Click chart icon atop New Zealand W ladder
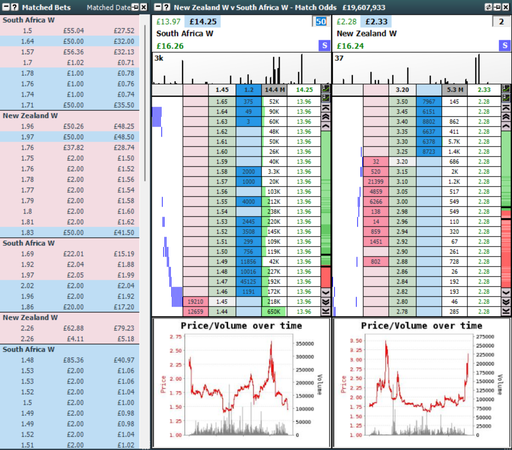The width and height of the screenshot is (512, 450). click(506, 89)
